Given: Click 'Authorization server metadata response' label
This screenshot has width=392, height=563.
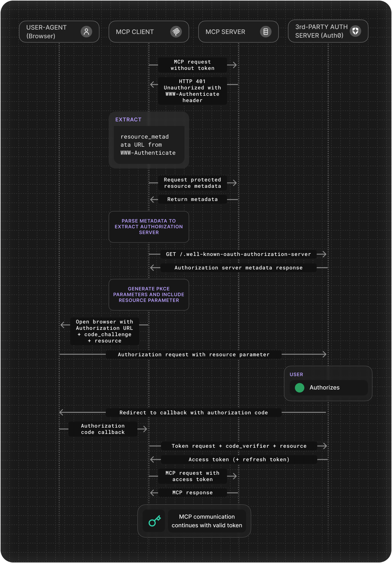Looking at the screenshot, I should pyautogui.click(x=238, y=268).
